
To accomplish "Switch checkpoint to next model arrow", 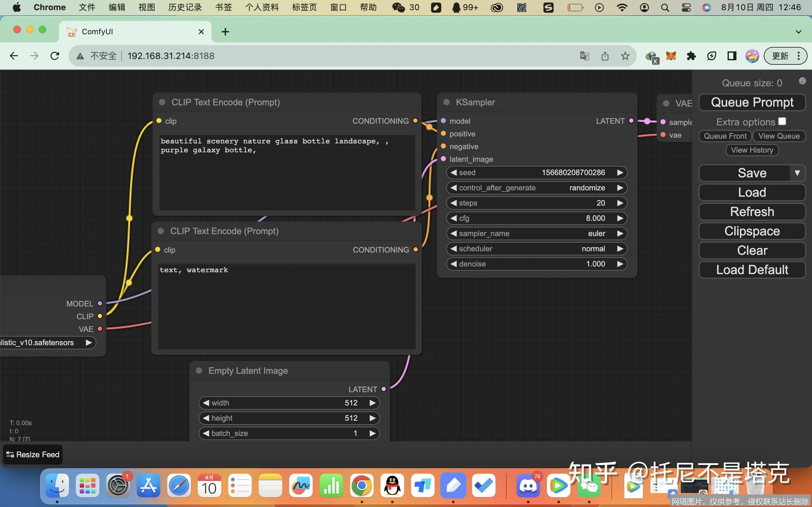I will pyautogui.click(x=89, y=343).
